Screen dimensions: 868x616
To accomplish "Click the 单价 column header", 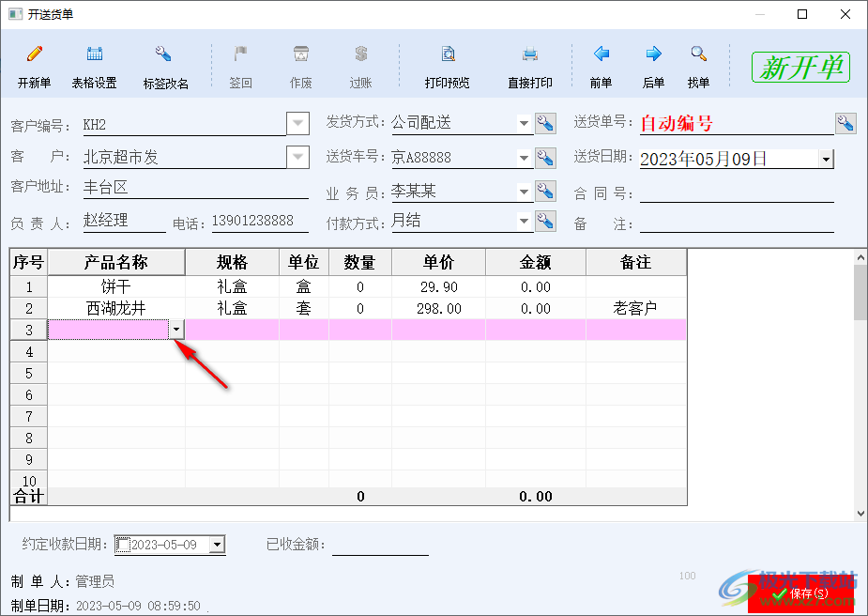I will pyautogui.click(x=438, y=262).
